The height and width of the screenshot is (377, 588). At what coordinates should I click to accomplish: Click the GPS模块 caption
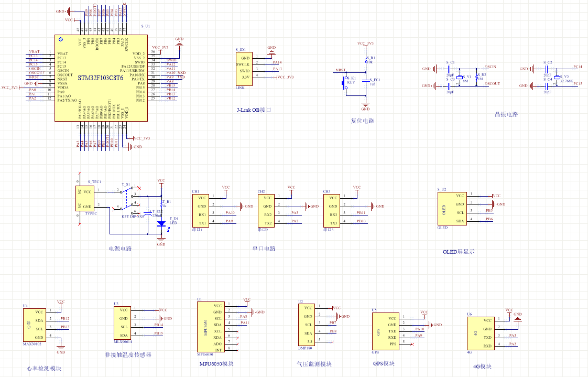[384, 363]
